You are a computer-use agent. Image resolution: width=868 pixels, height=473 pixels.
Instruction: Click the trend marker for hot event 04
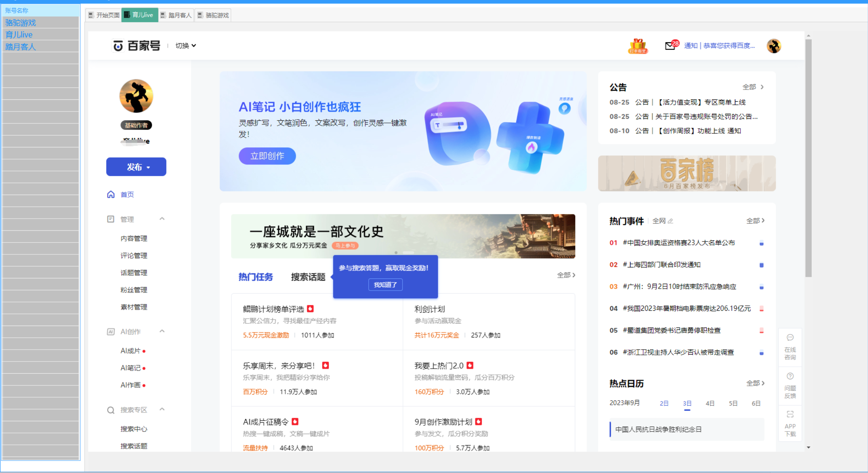761,309
